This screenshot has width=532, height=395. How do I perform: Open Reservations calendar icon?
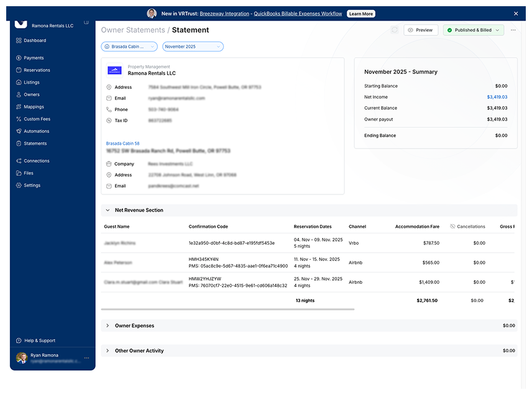click(x=19, y=70)
